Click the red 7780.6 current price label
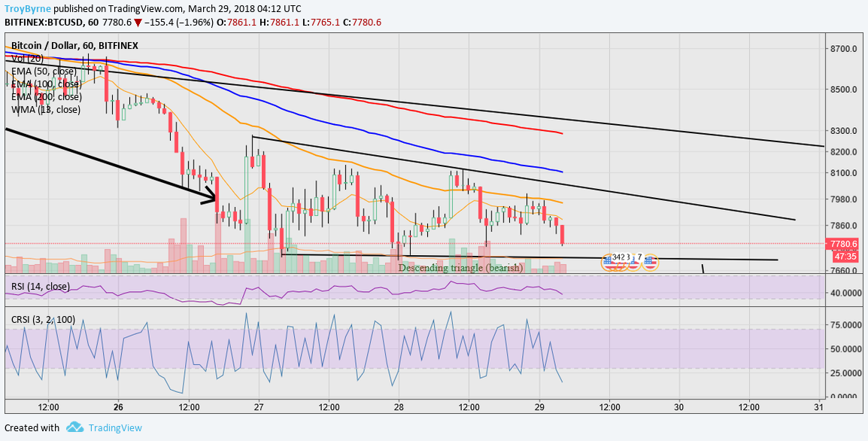 842,244
